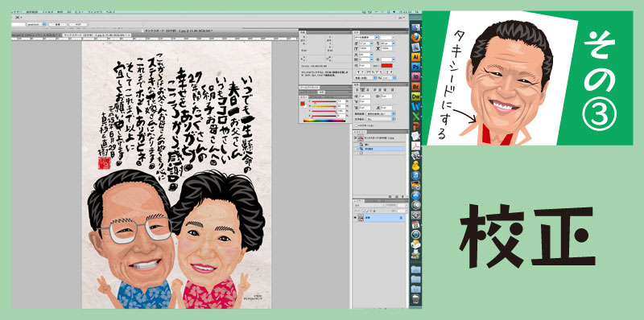
Task: Set history brush source for the snapshot
Action: [x=355, y=137]
